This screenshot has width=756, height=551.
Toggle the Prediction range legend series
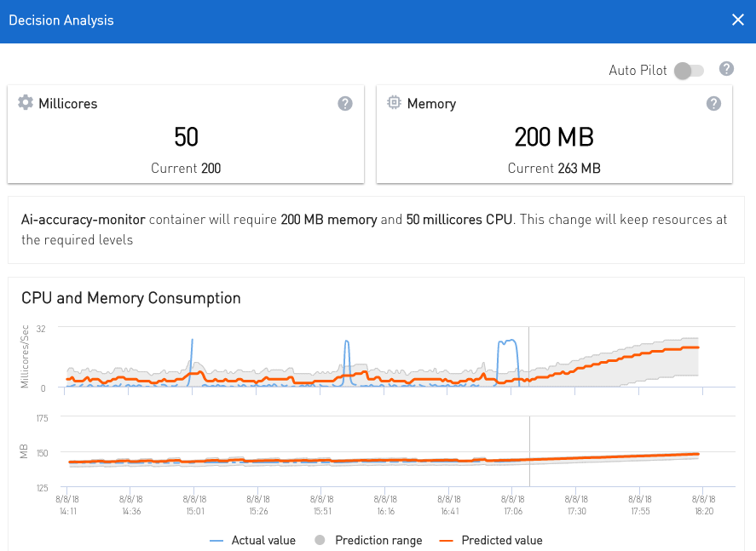pos(378,540)
